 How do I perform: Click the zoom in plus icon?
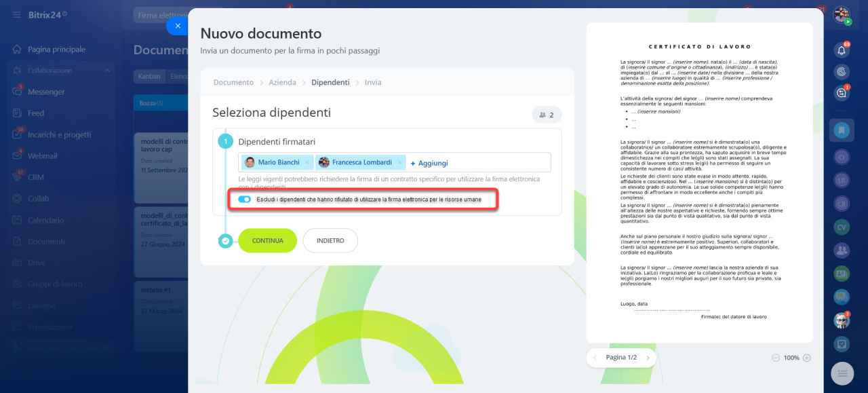click(x=807, y=358)
